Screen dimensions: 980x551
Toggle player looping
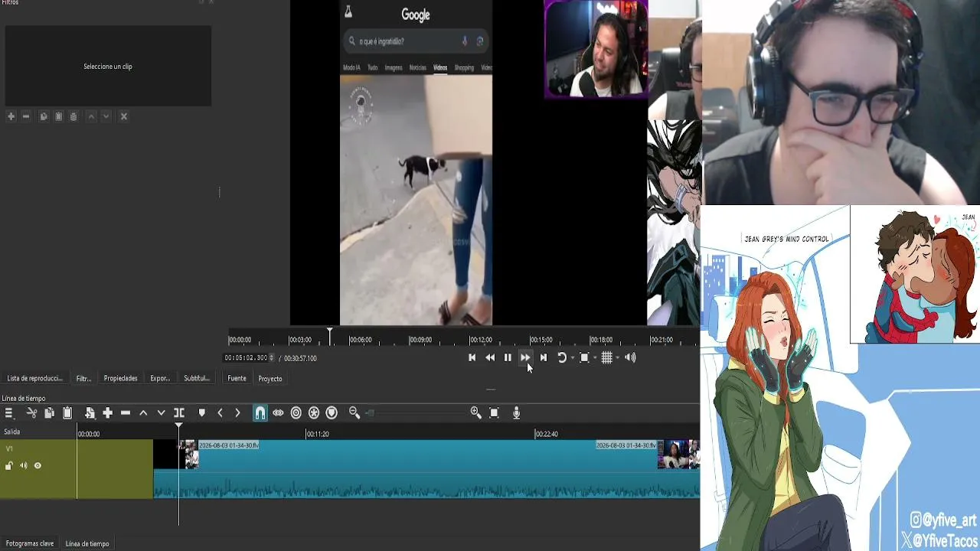(x=561, y=357)
